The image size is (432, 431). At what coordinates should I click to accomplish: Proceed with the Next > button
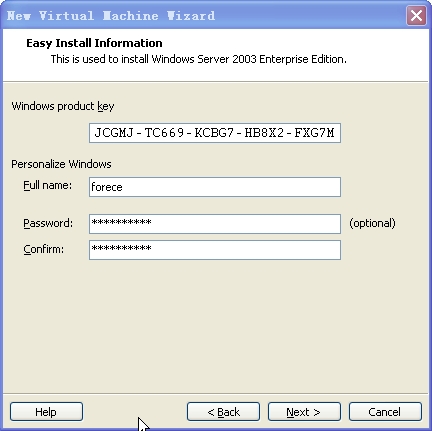[x=304, y=412]
